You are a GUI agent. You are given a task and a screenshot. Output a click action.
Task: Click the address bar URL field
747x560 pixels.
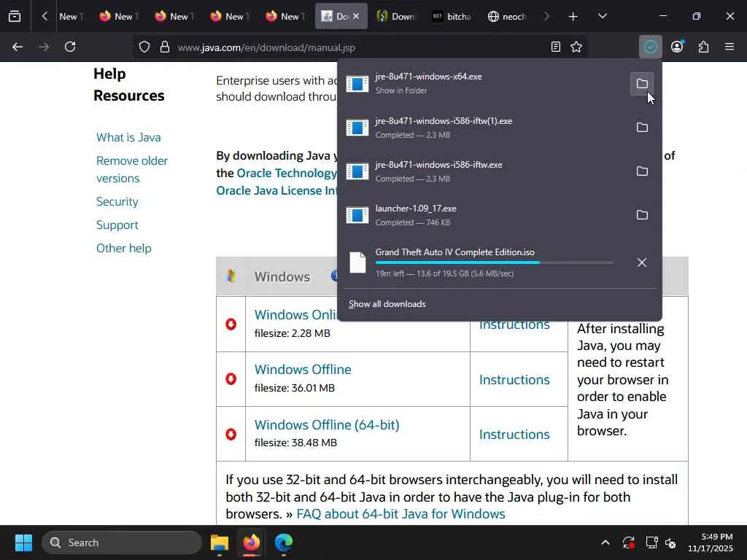coord(360,47)
